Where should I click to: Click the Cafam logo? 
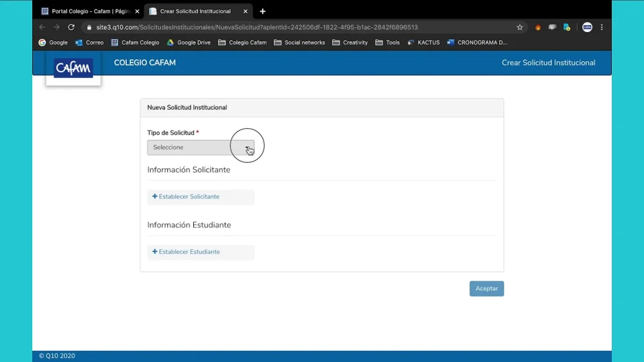pos(73,68)
